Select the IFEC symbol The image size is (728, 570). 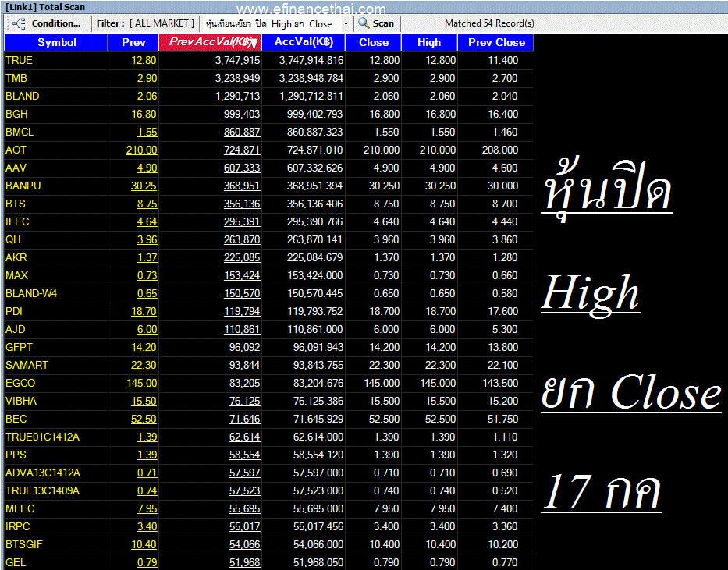point(17,221)
